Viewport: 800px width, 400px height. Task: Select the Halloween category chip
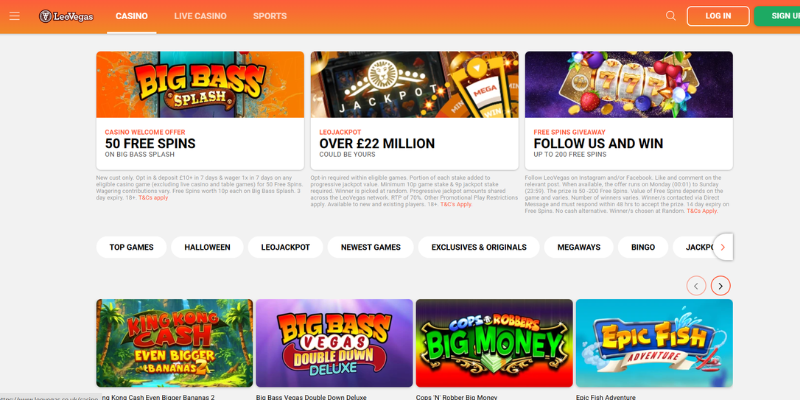207,247
